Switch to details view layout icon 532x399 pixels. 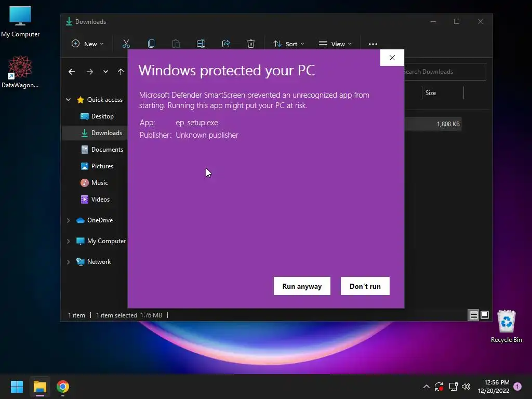[x=473, y=315]
